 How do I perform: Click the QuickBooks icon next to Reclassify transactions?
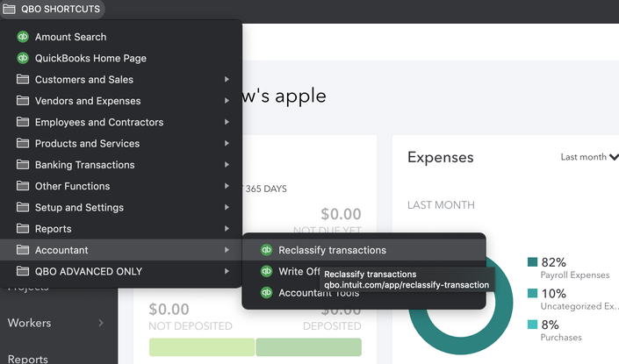(x=266, y=250)
